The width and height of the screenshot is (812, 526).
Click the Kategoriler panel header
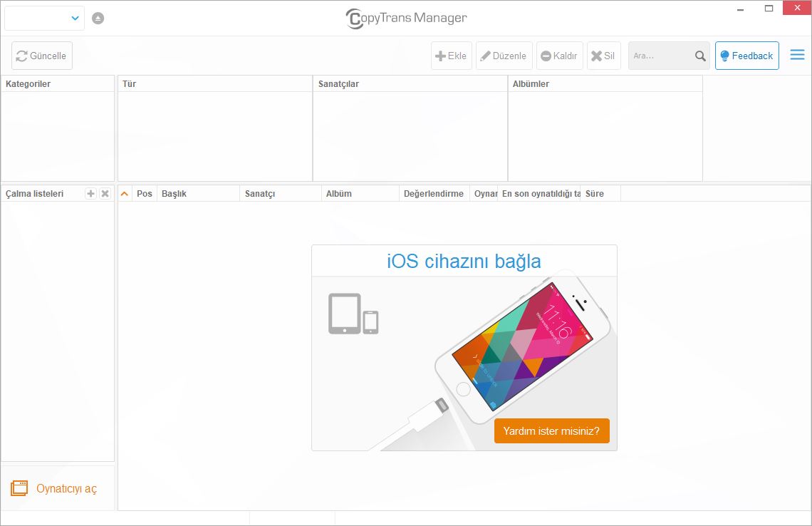(58, 84)
